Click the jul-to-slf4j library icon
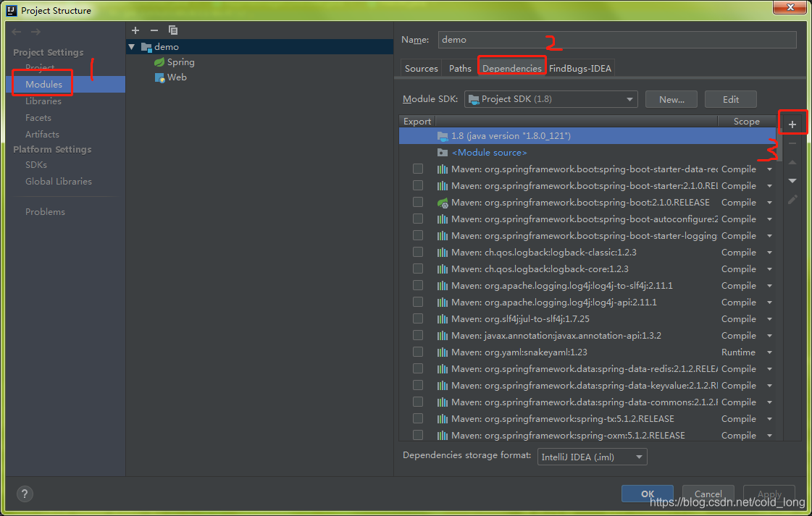The image size is (812, 516). pyautogui.click(x=443, y=319)
